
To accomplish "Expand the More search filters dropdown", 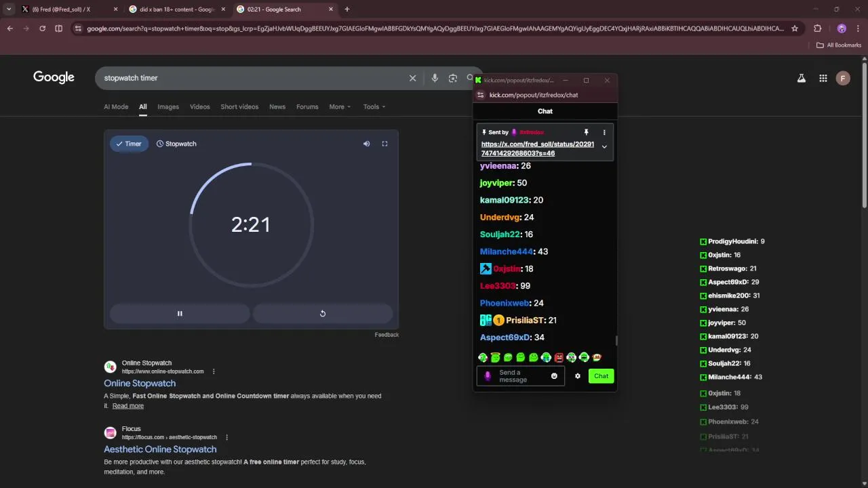I will 340,106.
